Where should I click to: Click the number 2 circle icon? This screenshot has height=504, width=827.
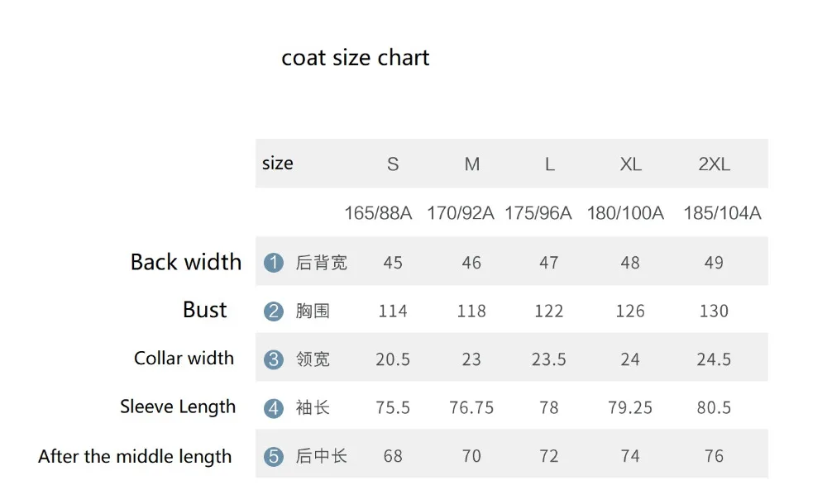click(x=274, y=311)
